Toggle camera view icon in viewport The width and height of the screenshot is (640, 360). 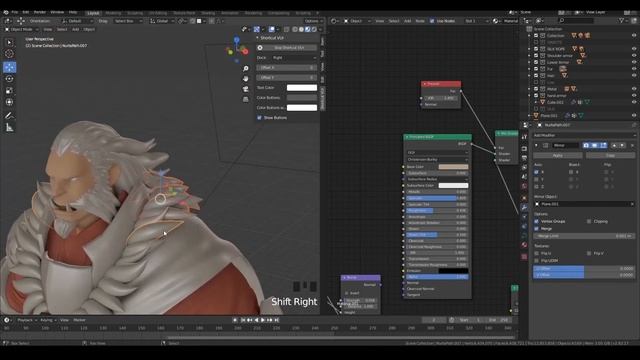tap(245, 89)
